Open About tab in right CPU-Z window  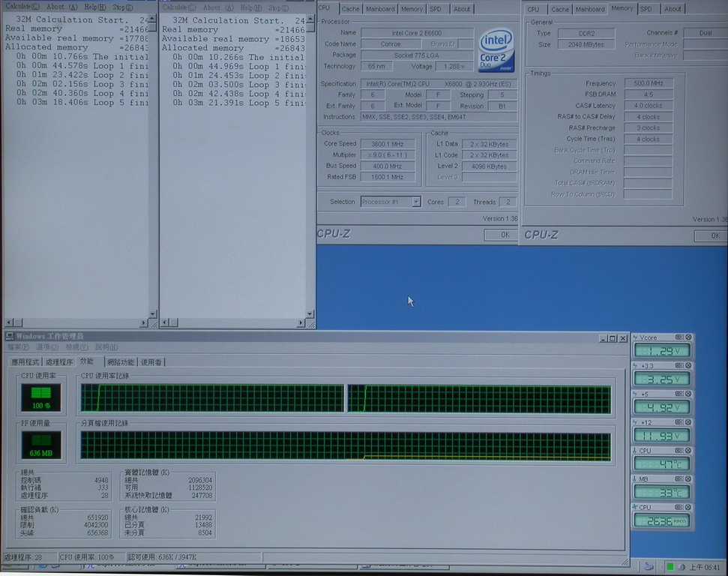click(x=673, y=9)
